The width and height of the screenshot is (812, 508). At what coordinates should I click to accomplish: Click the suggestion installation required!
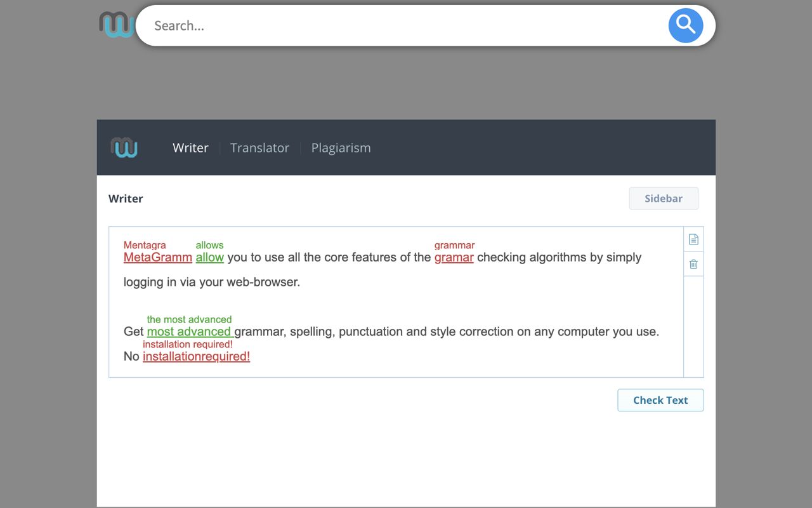(x=188, y=344)
